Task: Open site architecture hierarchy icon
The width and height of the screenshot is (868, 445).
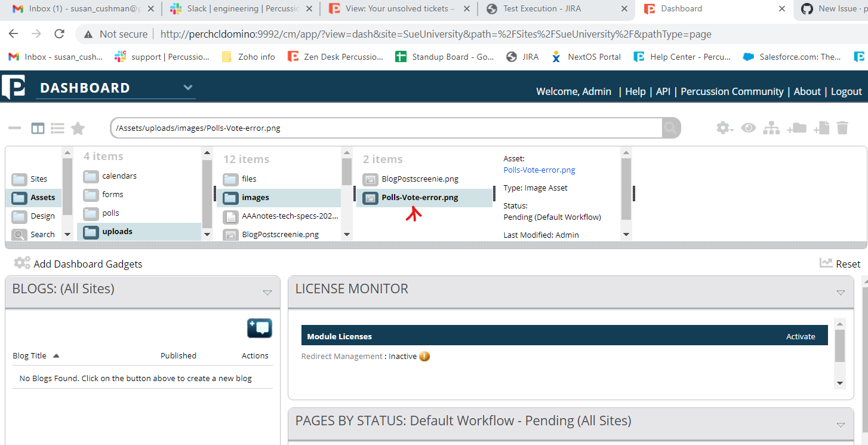Action: pyautogui.click(x=772, y=128)
